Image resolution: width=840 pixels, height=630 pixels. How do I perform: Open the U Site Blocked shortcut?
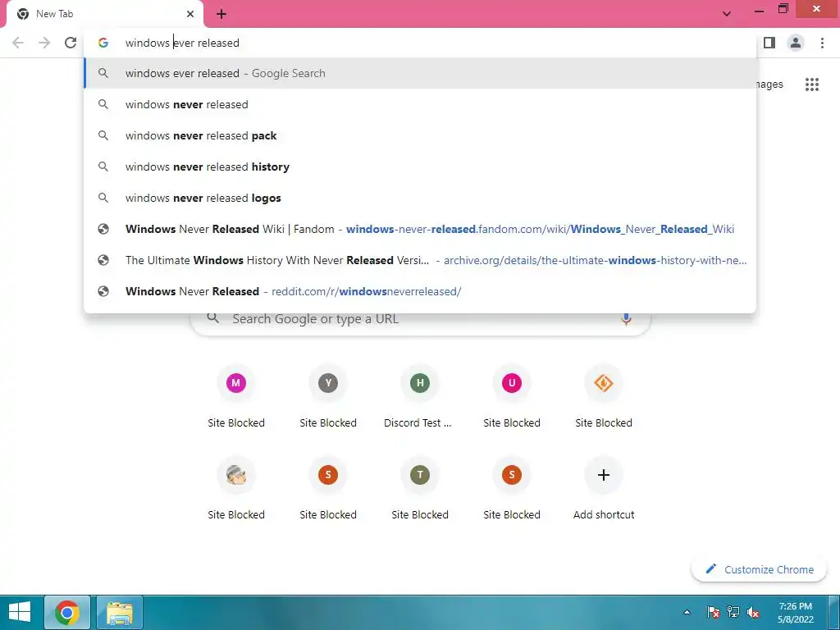tap(512, 397)
